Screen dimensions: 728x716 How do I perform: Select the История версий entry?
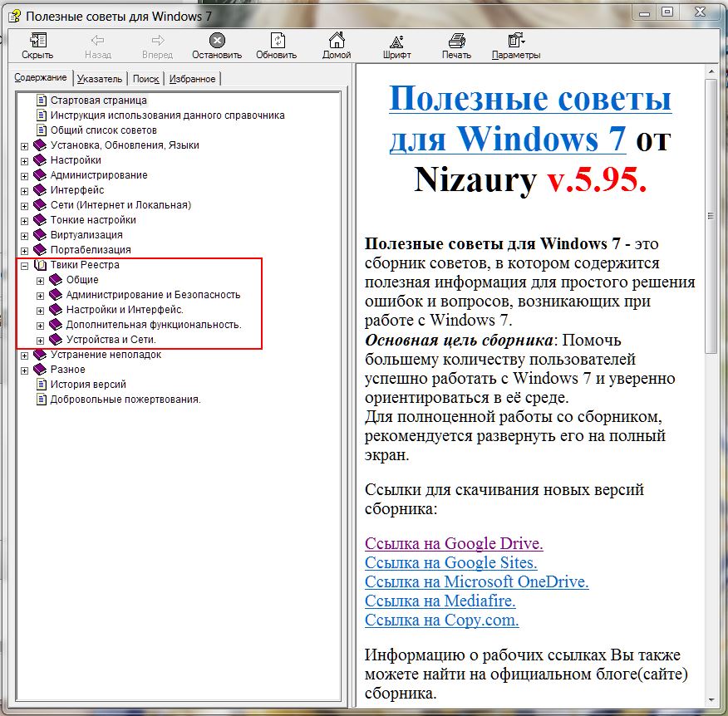pyautogui.click(x=88, y=385)
